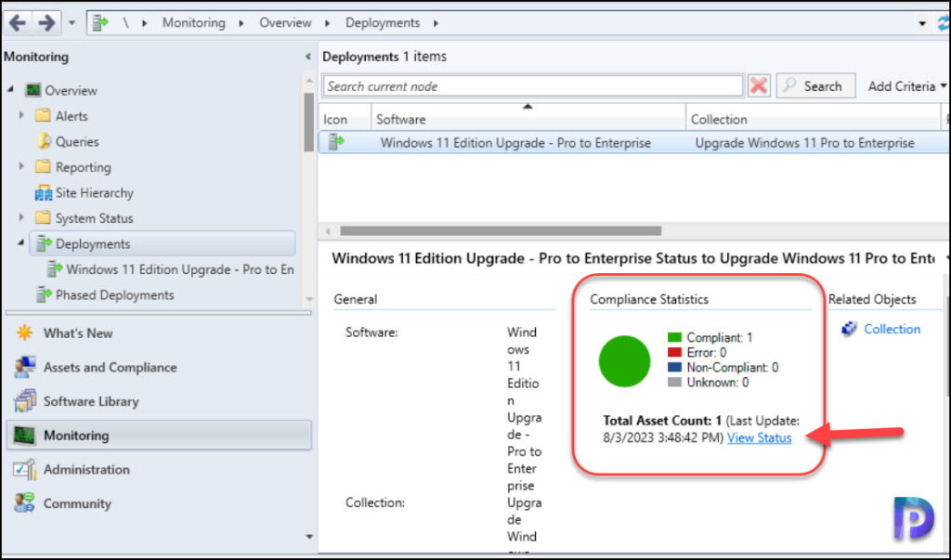Click the Community workspace icon
This screenshot has height=560, width=951.
tap(24, 502)
